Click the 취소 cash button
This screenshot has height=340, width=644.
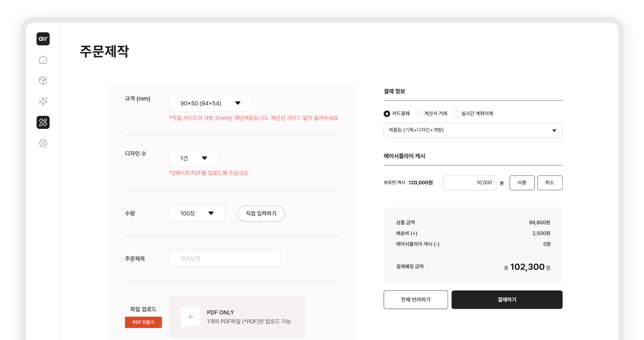click(550, 183)
